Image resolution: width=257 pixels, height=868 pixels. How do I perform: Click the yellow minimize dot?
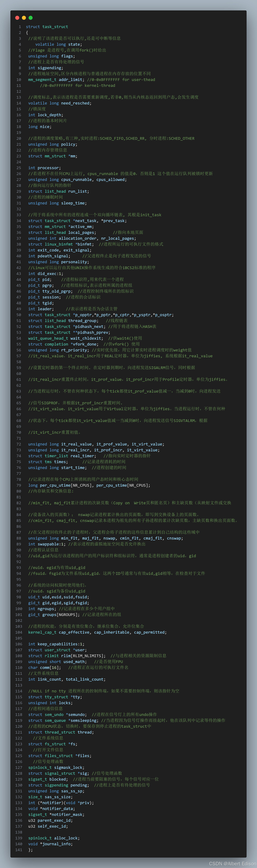pos(24,18)
